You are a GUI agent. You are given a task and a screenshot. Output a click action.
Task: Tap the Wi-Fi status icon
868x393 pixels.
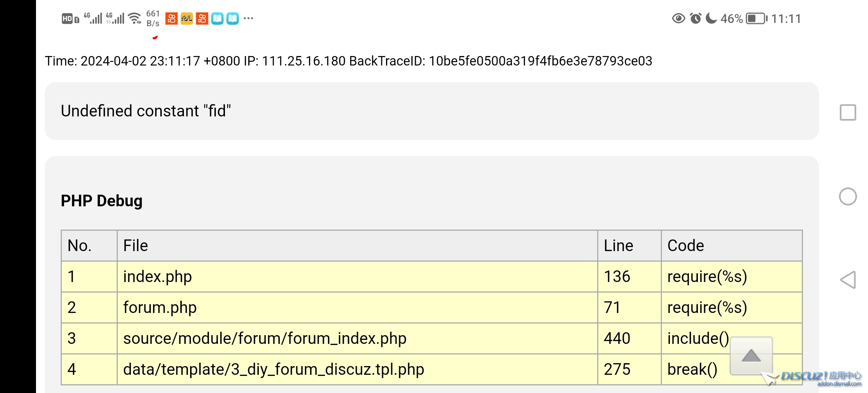coord(135,18)
